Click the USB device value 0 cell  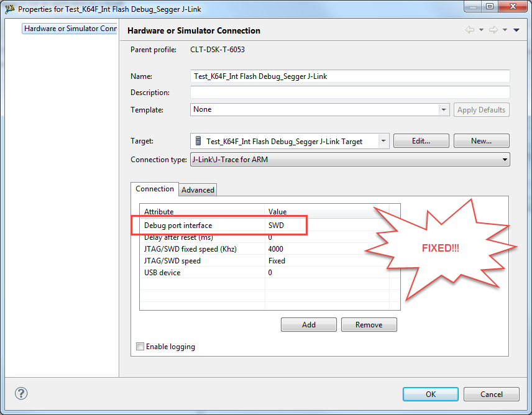[327, 273]
